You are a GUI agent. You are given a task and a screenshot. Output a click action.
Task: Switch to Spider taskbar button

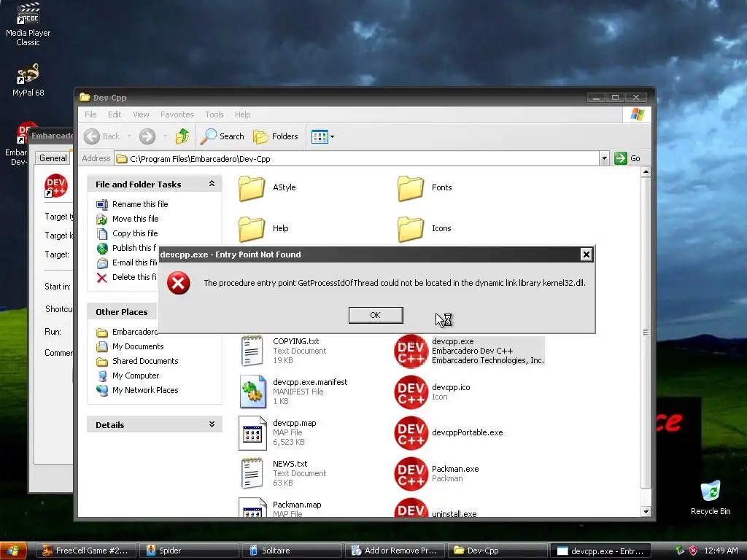click(190, 551)
